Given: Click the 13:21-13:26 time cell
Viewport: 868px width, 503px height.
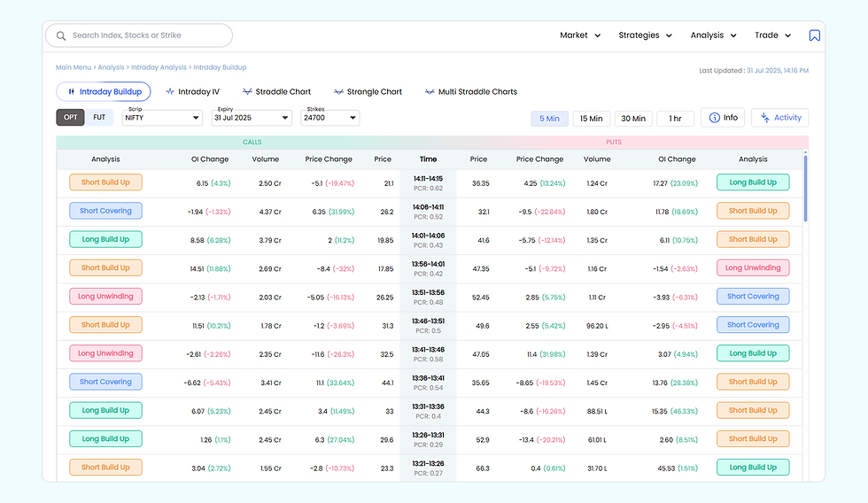Looking at the screenshot, I should pyautogui.click(x=428, y=468).
